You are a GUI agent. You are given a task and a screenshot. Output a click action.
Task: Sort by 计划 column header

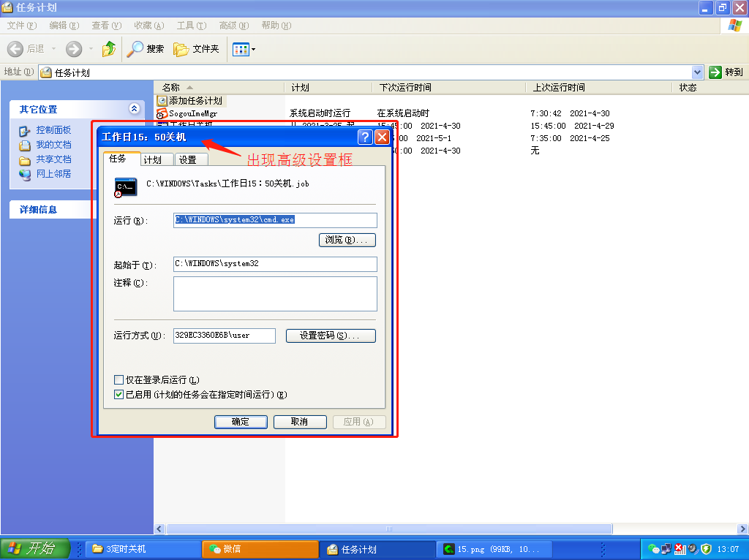click(x=328, y=88)
